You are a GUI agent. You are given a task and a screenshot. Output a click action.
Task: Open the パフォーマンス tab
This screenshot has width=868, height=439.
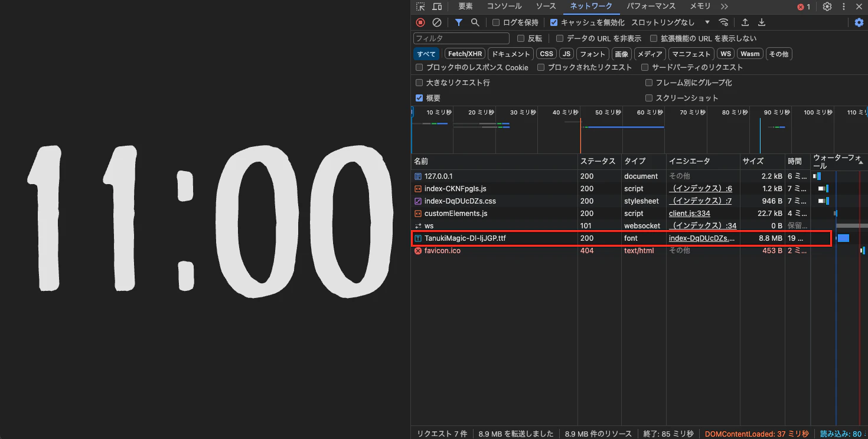coord(651,6)
